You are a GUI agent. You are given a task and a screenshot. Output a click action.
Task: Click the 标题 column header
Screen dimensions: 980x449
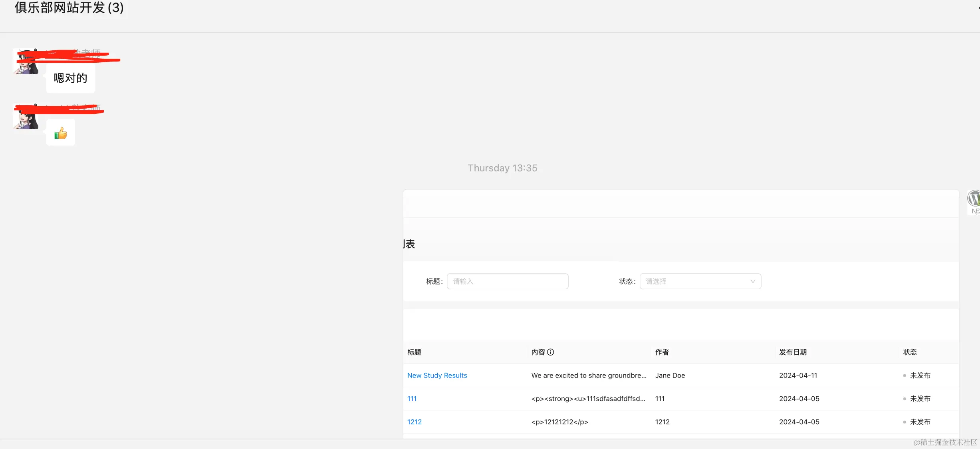click(x=414, y=352)
